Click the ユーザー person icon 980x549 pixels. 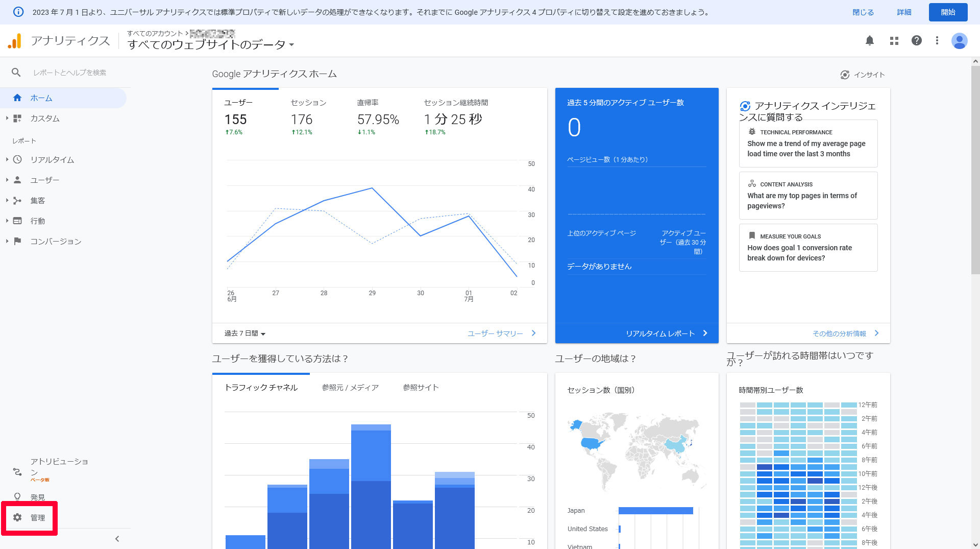pos(17,180)
